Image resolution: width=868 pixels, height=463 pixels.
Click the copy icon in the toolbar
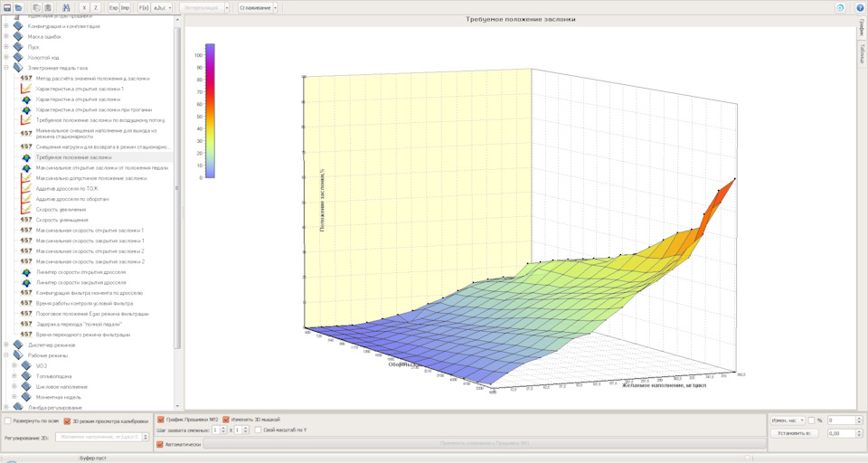pos(37,7)
